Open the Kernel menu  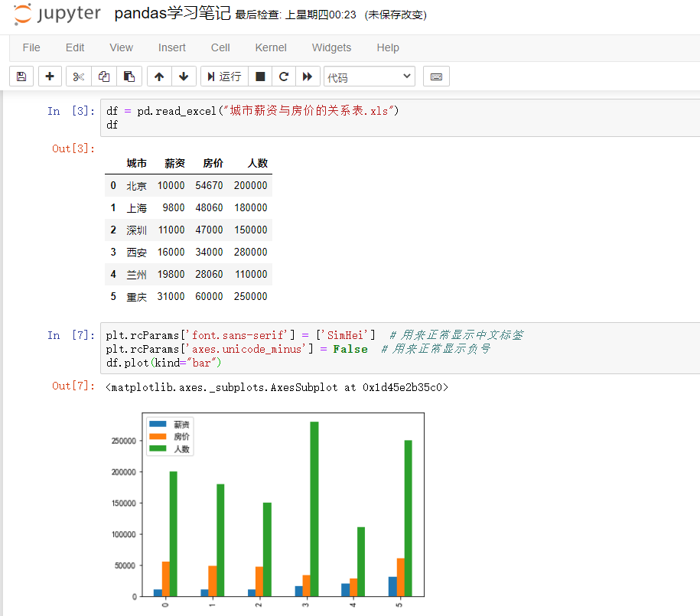point(271,47)
